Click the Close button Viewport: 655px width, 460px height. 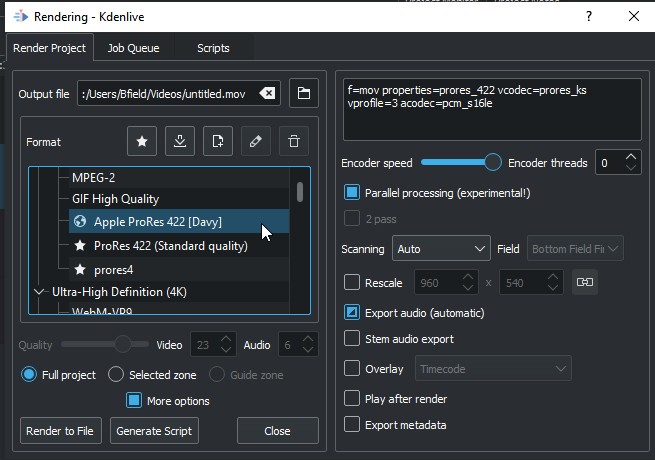(277, 430)
